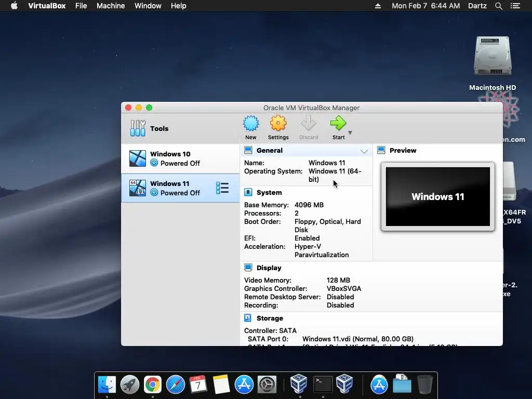Click the Windows 11 preview thumbnail
532x399 pixels.
(x=437, y=196)
